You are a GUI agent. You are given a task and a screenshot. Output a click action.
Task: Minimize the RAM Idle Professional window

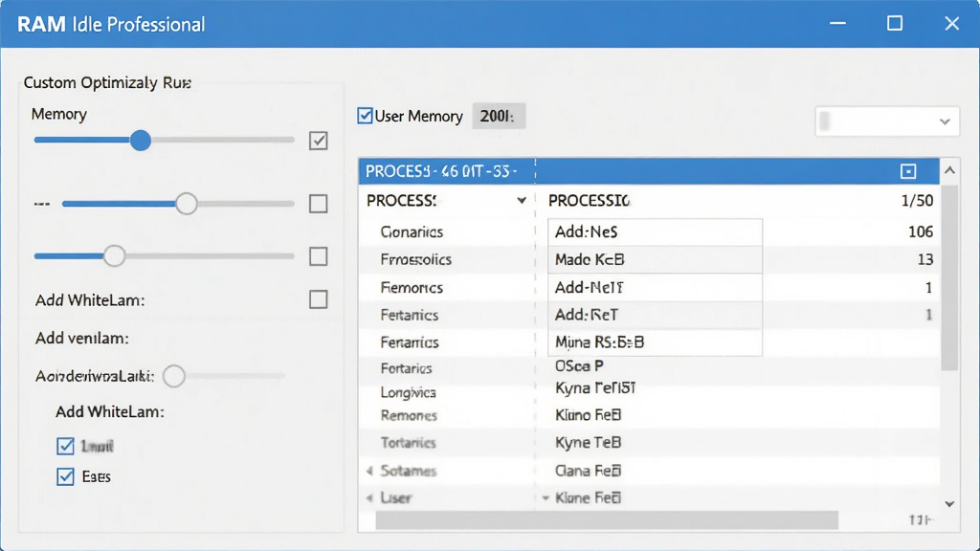(837, 24)
